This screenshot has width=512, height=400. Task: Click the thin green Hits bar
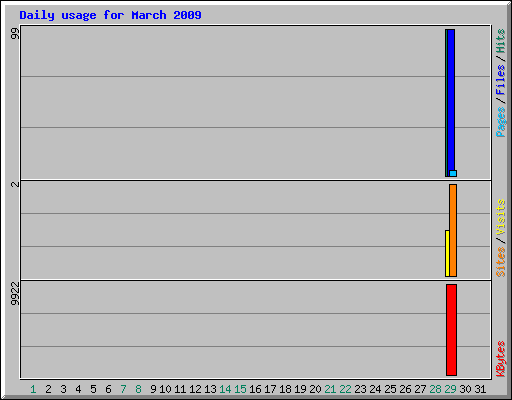click(446, 103)
